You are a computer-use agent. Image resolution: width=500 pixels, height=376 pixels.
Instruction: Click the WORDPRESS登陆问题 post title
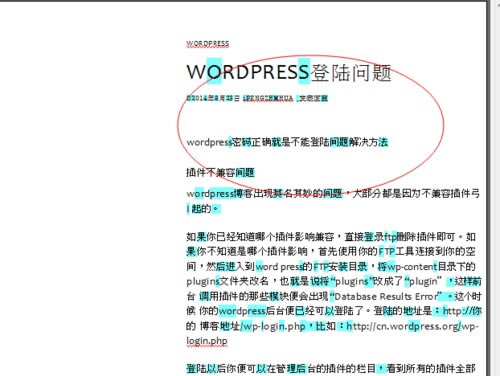[289, 72]
